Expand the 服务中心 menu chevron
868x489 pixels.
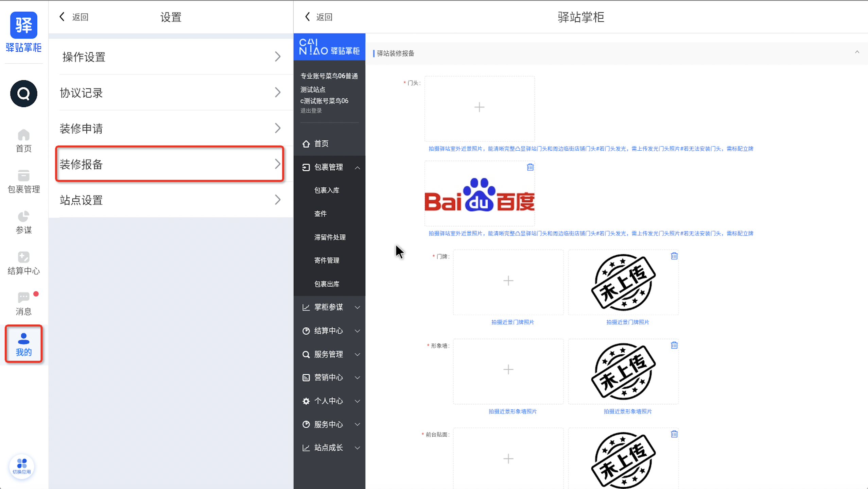357,424
